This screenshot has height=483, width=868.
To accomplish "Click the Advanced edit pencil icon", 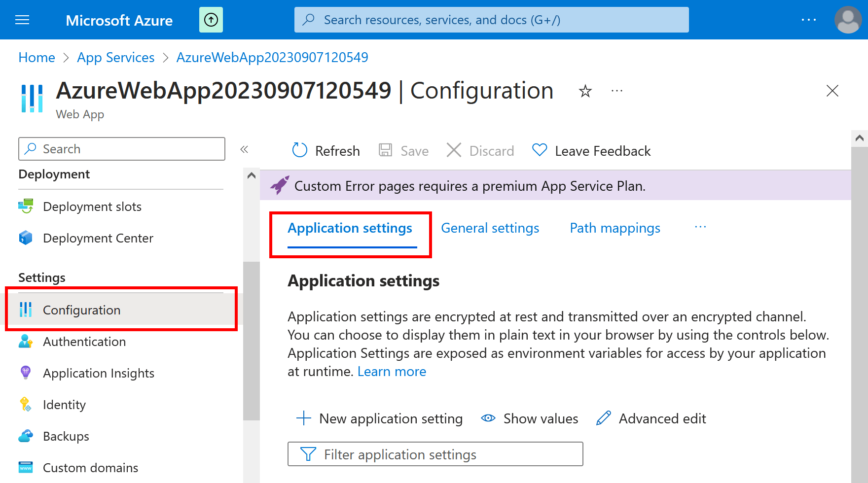I will [604, 418].
